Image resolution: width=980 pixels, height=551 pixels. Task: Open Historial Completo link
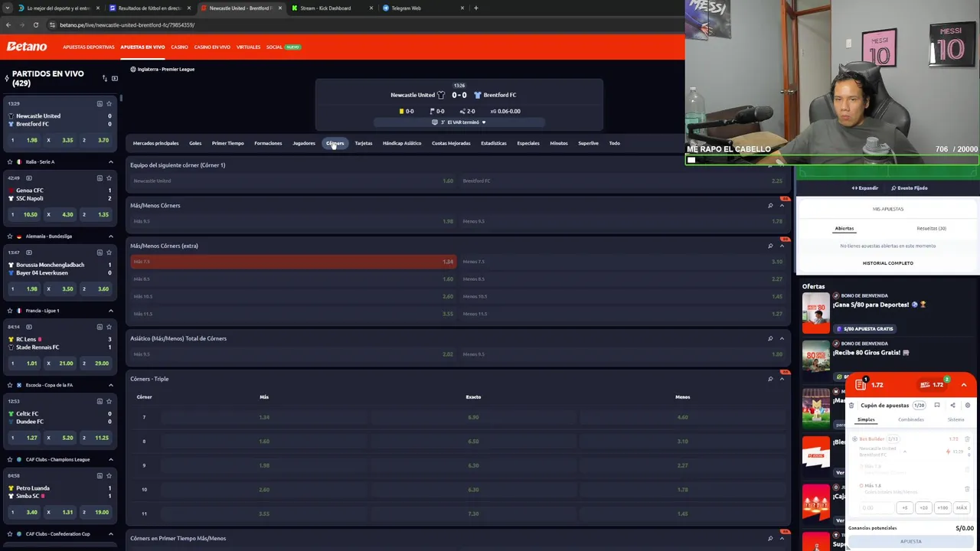(887, 263)
